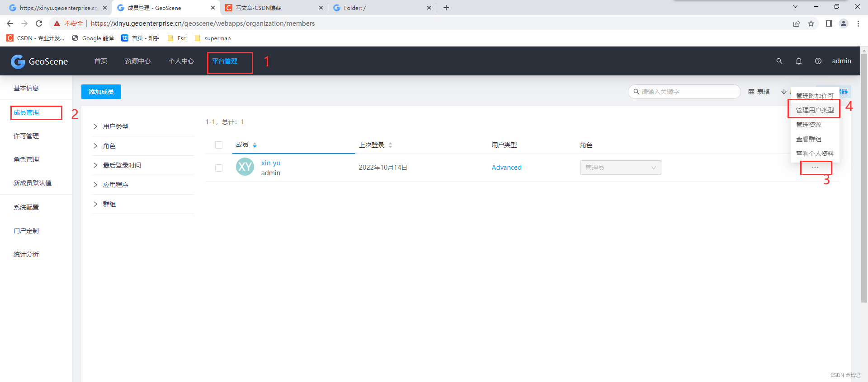Open the Esri bookmarks folder
Image resolution: width=868 pixels, height=382 pixels.
[177, 38]
